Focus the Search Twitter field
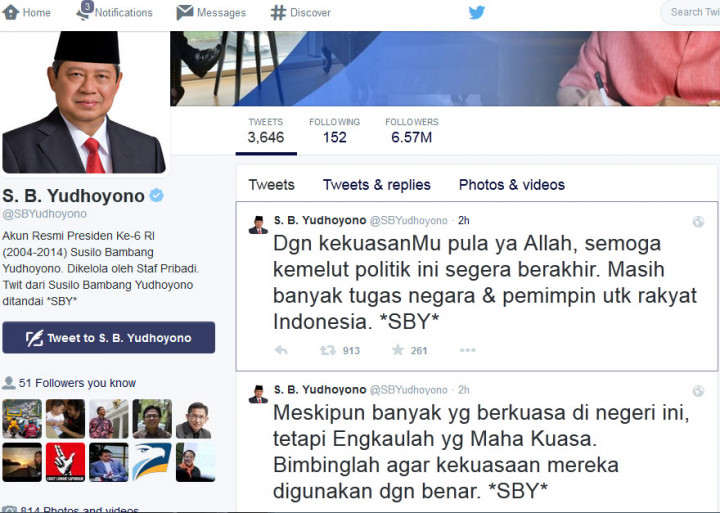The height and width of the screenshot is (513, 720). click(x=690, y=12)
